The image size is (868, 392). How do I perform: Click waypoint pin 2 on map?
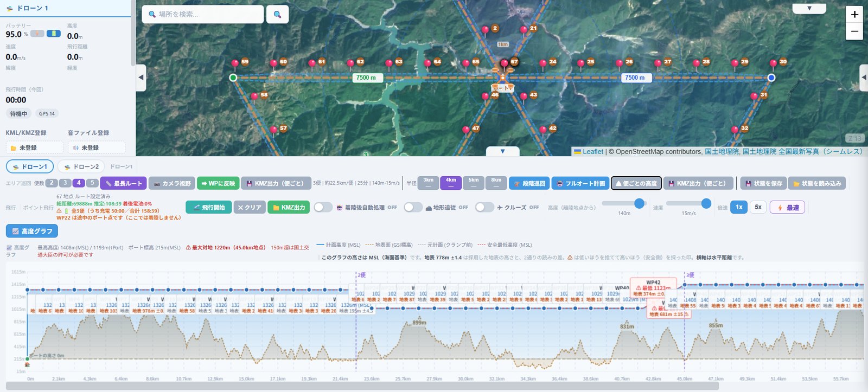tap(486, 30)
